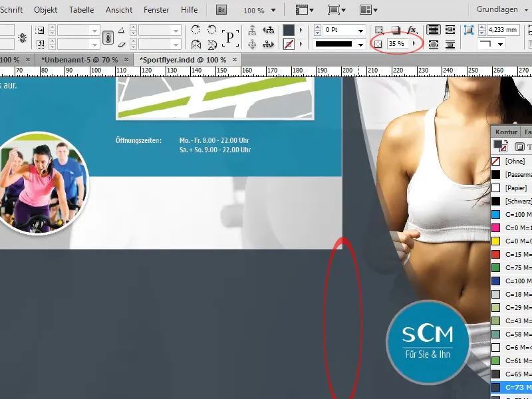Toggle constrain proportions chain link
Screen dimensions: 532x399
click(x=108, y=37)
